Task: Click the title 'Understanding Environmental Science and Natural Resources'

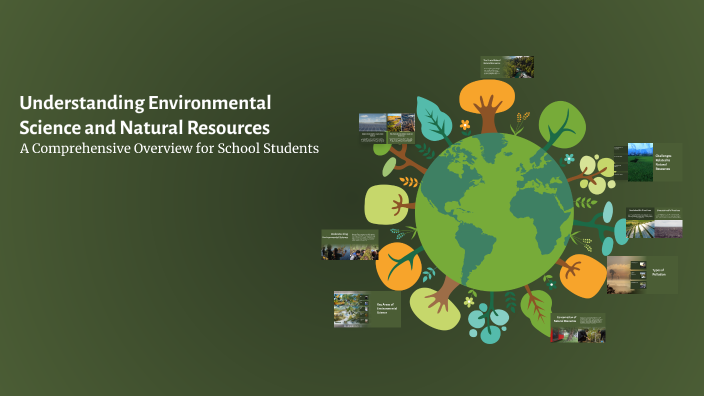Action: 145,115
